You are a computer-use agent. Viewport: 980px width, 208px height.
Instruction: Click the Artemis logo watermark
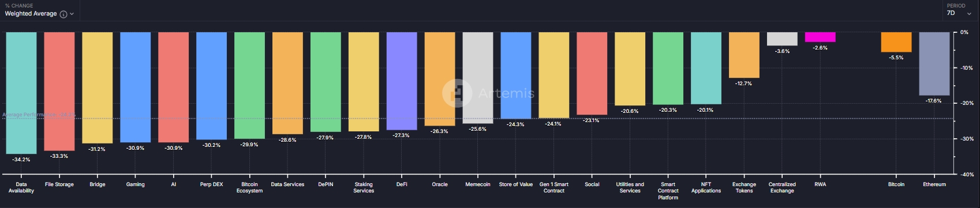488,93
